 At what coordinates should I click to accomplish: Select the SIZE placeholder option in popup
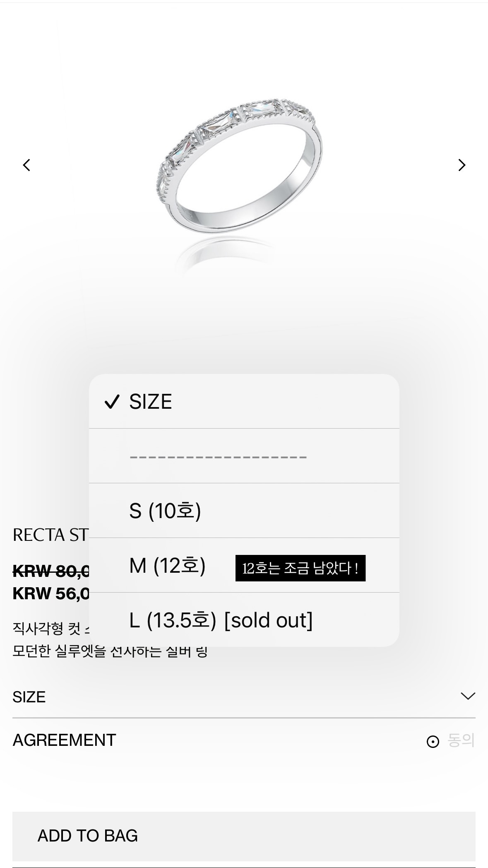pos(151,402)
